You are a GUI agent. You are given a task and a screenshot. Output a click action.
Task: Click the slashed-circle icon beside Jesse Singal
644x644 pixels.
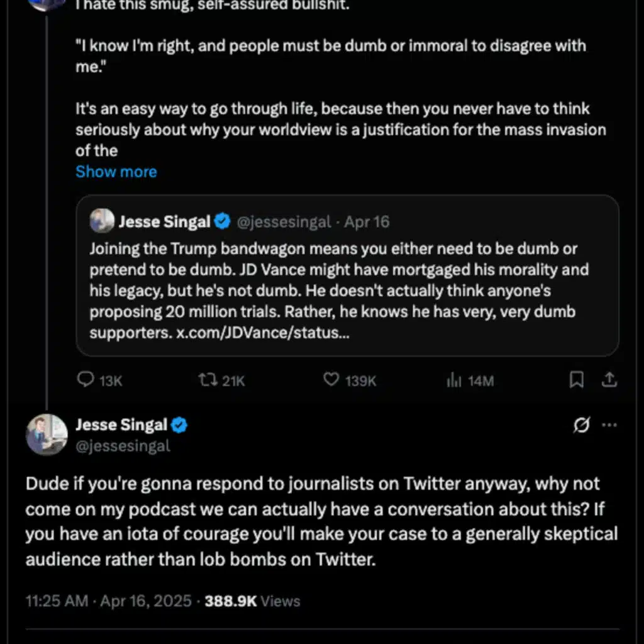coord(582,425)
